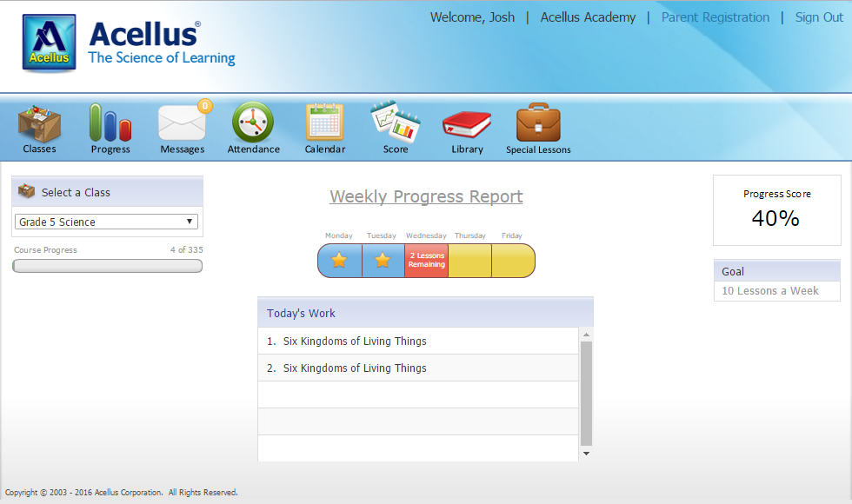
Task: Open first Six Kingdoms of Living Things lesson
Action: point(355,342)
